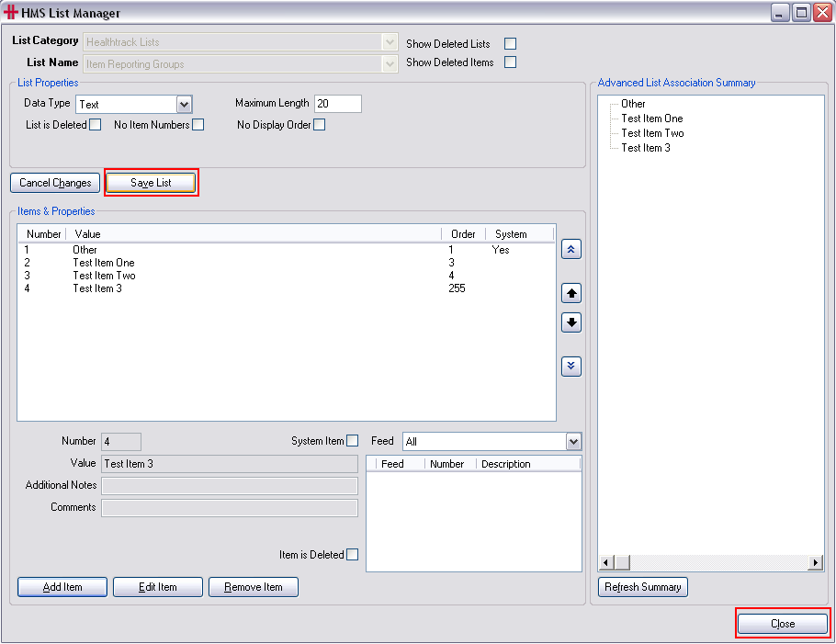Close window with the red X button
Screen dimensions: 836x644
(x=822, y=12)
